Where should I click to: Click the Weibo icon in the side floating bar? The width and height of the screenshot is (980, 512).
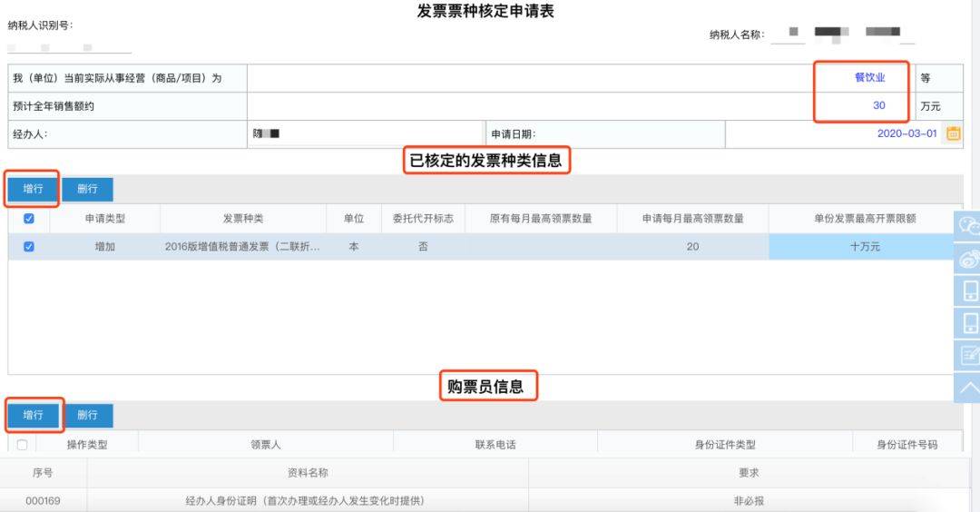pos(967,258)
